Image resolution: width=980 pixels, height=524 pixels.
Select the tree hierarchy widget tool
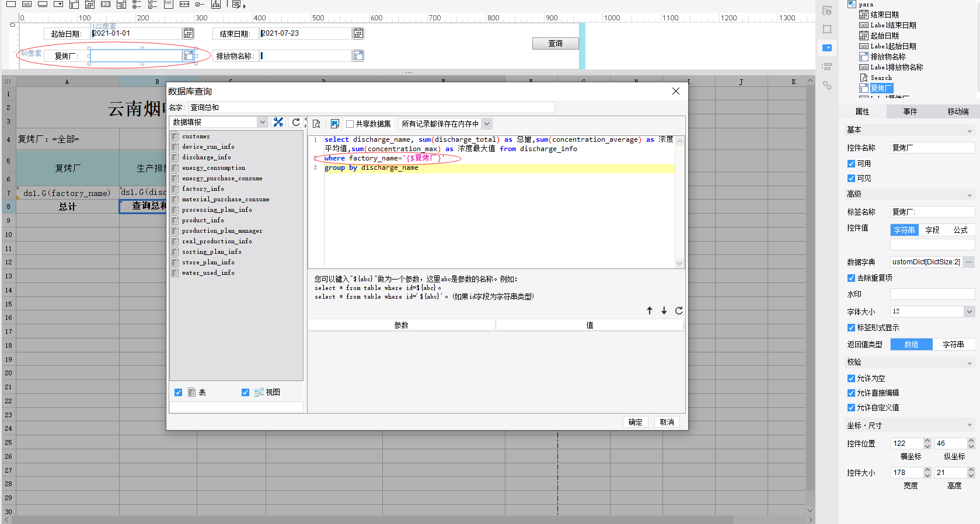coord(215,4)
